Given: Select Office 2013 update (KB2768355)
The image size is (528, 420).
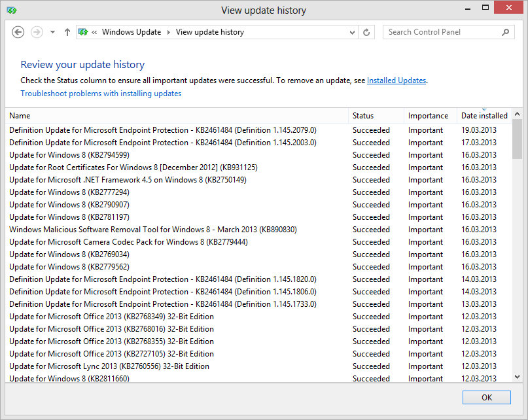Looking at the screenshot, I should [258, 342].
